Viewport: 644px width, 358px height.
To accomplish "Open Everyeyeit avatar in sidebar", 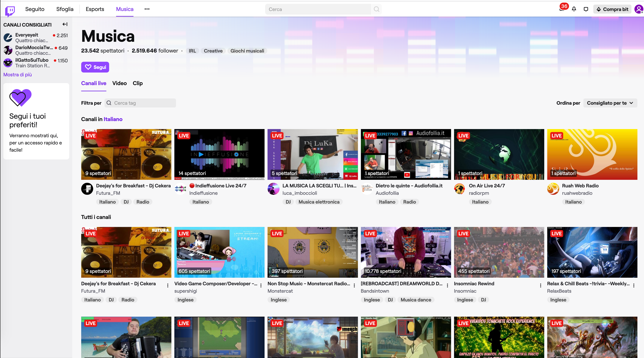I will pyautogui.click(x=8, y=38).
